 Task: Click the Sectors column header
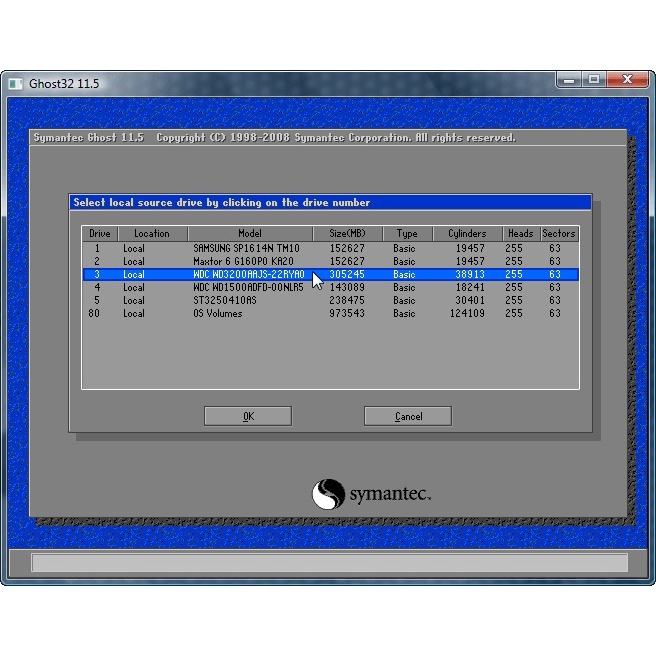(x=559, y=233)
